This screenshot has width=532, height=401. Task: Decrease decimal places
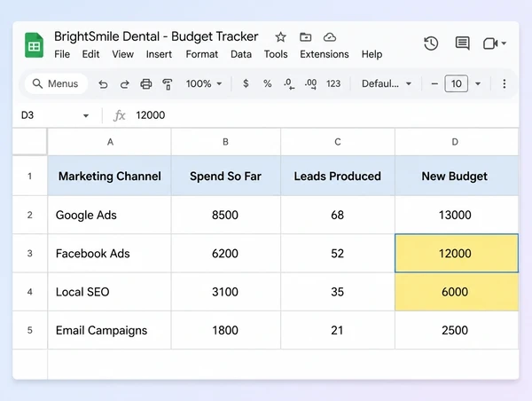coord(289,84)
